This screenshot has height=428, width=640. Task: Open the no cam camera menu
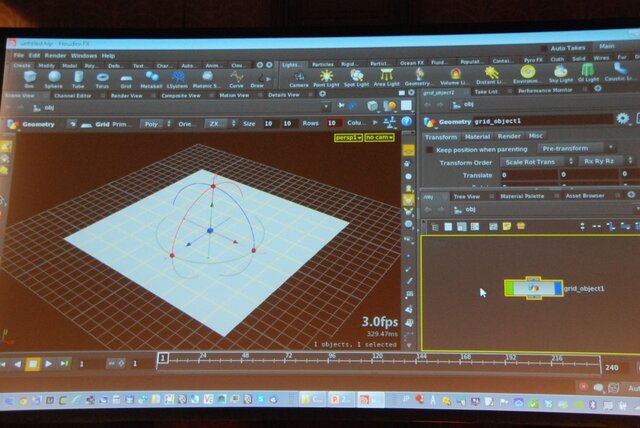tap(379, 137)
